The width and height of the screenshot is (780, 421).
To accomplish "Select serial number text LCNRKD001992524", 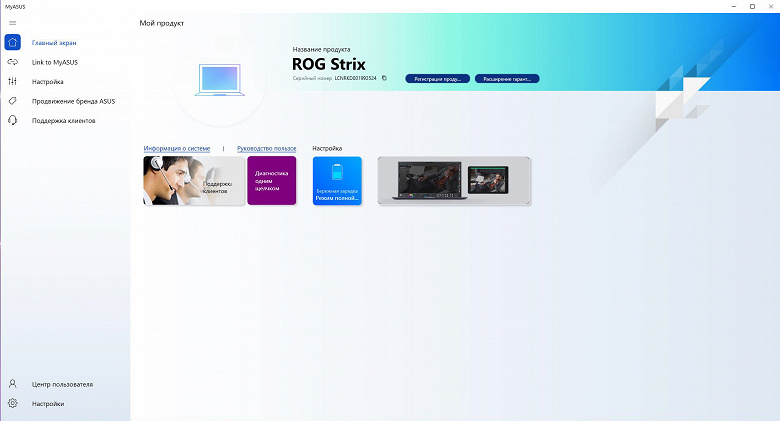I will click(355, 78).
